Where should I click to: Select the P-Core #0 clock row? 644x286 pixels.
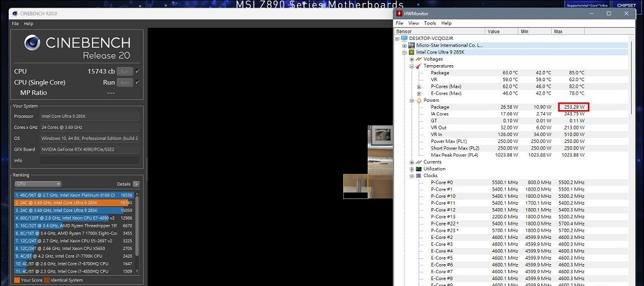512,182
